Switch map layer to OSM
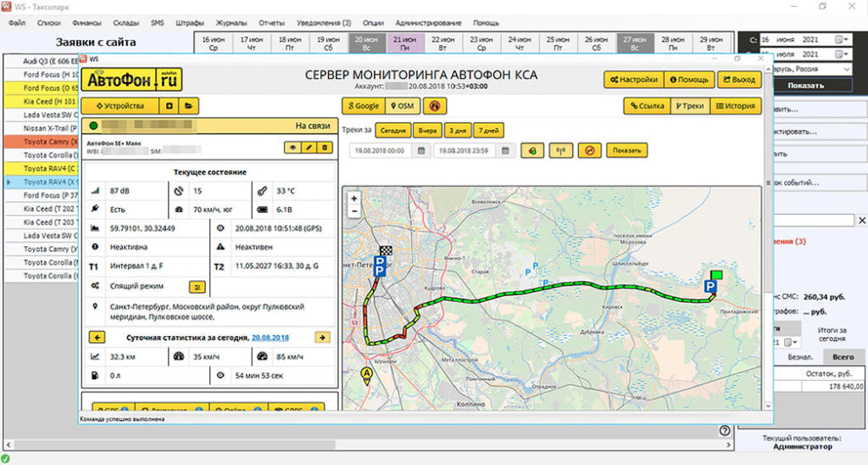Viewport: 868px width, 465px height. [x=402, y=106]
